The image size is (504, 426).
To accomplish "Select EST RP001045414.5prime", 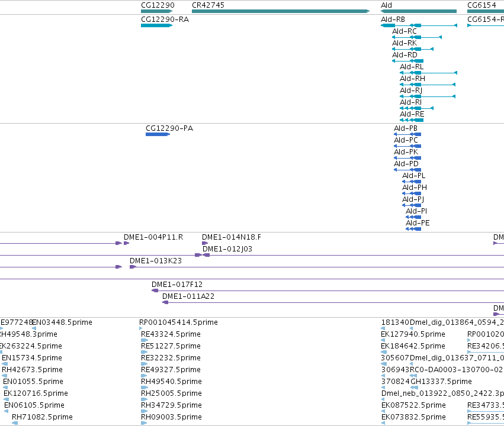I will tap(140, 328).
